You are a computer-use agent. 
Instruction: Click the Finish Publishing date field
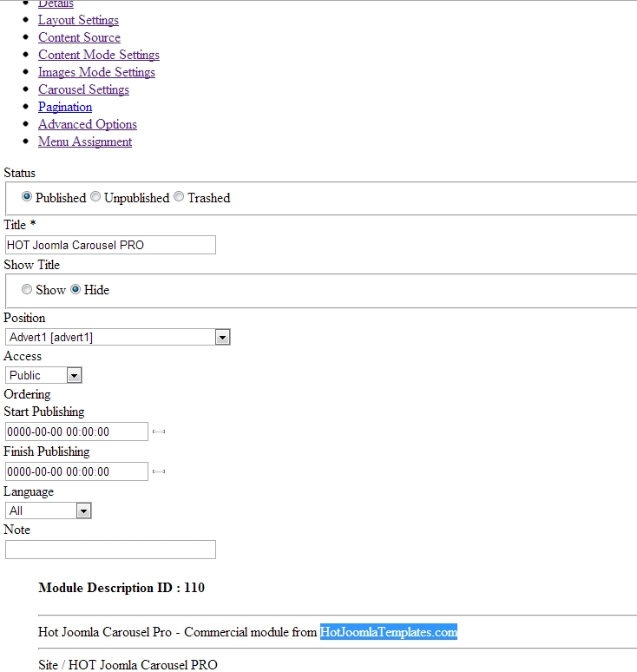(76, 471)
